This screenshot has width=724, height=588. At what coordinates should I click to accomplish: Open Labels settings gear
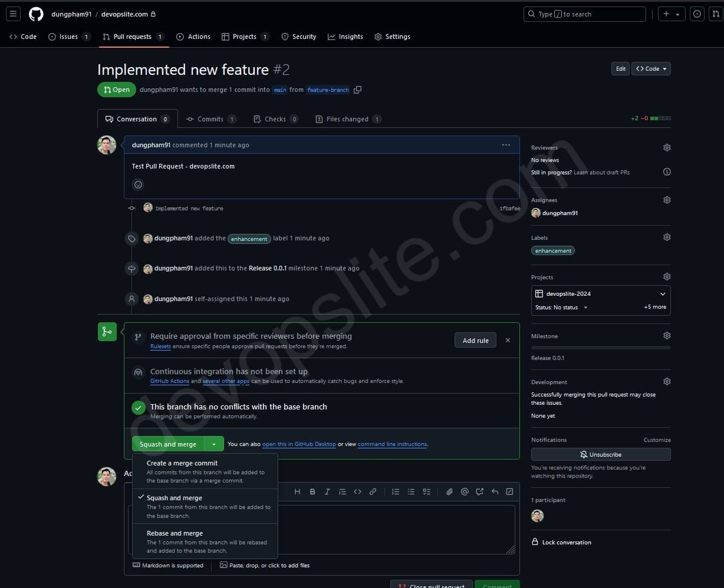[x=667, y=237]
